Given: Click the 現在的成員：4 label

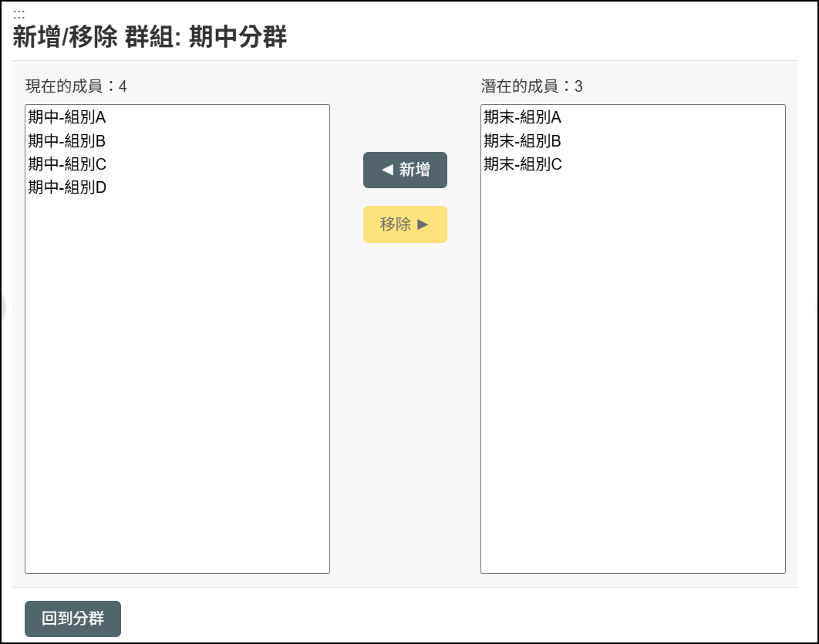Looking at the screenshot, I should pyautogui.click(x=76, y=86).
